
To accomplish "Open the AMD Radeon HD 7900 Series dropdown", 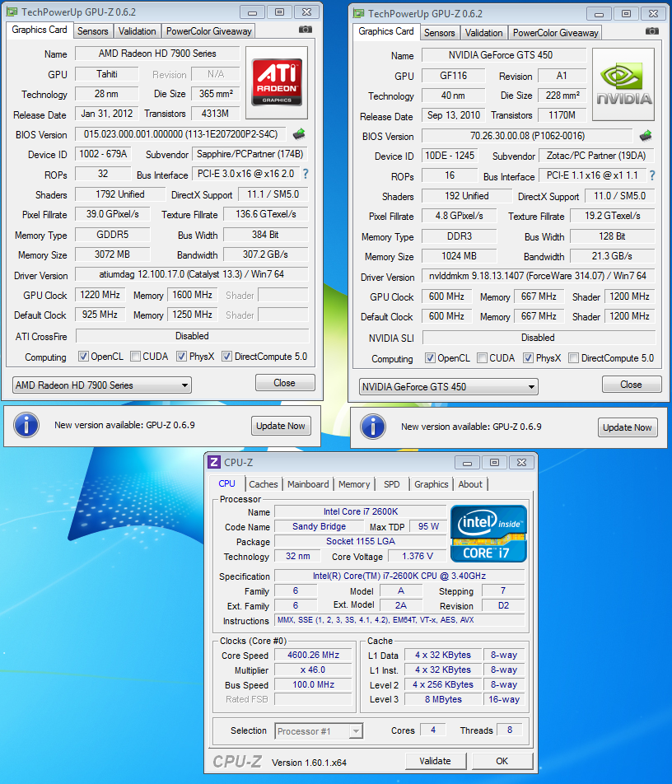I will (102, 385).
